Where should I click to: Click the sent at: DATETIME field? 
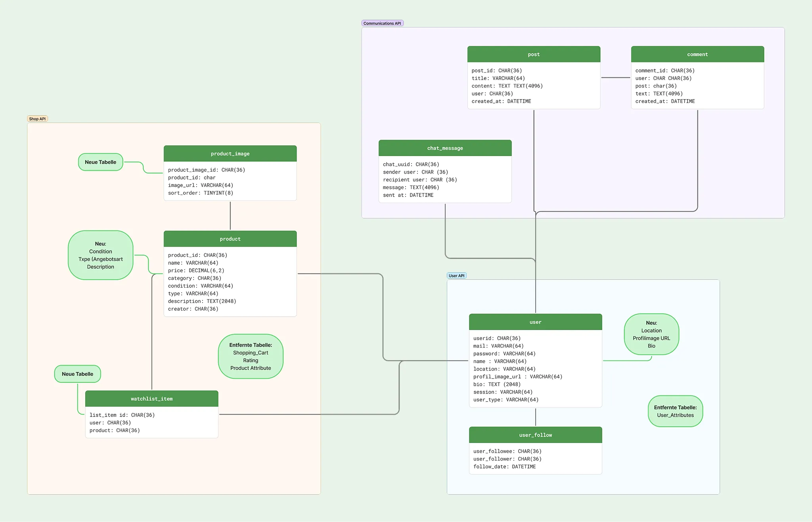(x=408, y=195)
